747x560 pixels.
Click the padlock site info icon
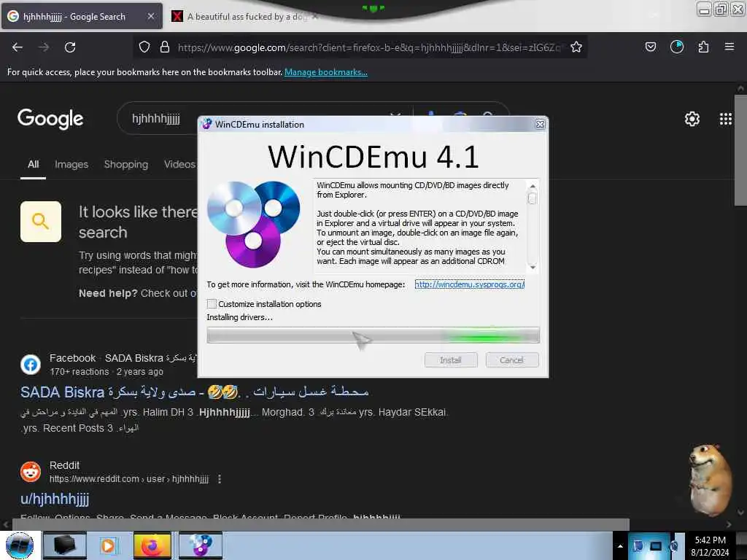tap(165, 47)
